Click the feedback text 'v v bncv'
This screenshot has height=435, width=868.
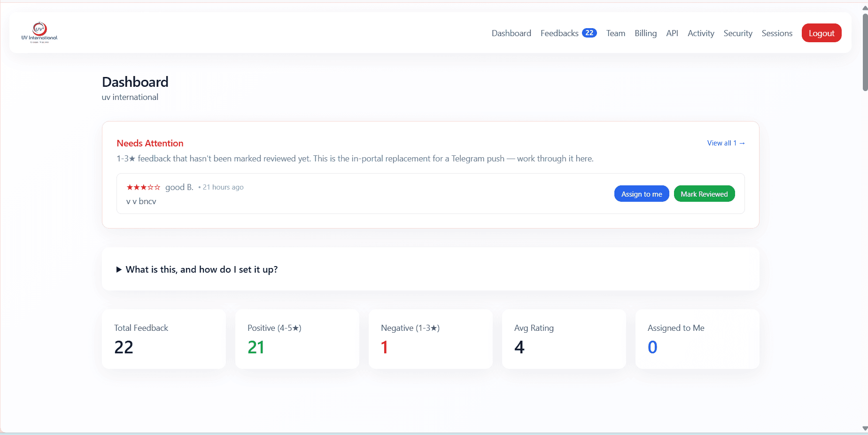(x=141, y=201)
